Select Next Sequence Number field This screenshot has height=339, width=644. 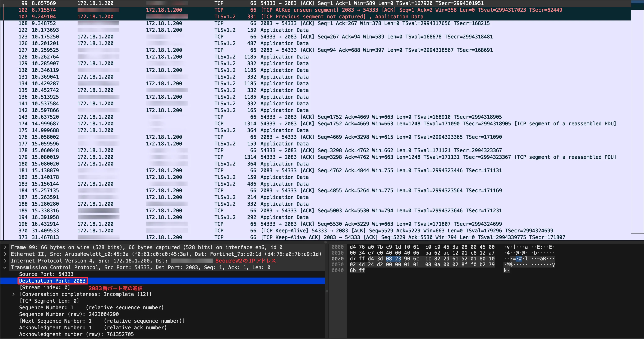pos(162,321)
